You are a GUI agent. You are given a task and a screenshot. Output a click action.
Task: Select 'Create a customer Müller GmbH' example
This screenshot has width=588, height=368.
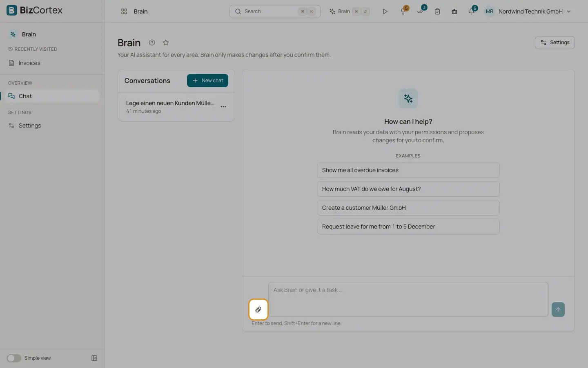[x=408, y=208]
